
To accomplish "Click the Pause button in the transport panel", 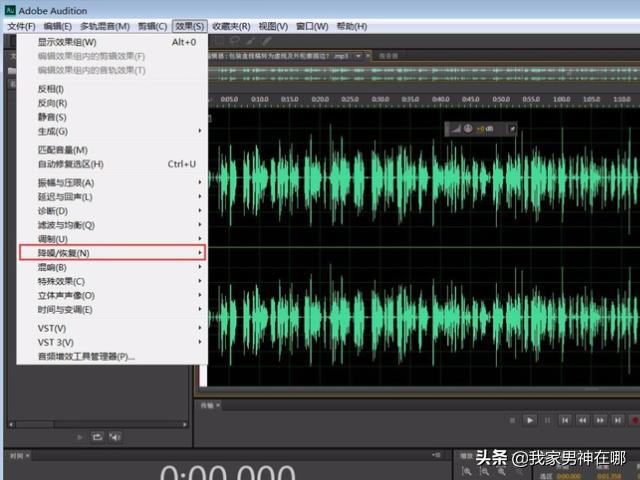I will point(548,421).
